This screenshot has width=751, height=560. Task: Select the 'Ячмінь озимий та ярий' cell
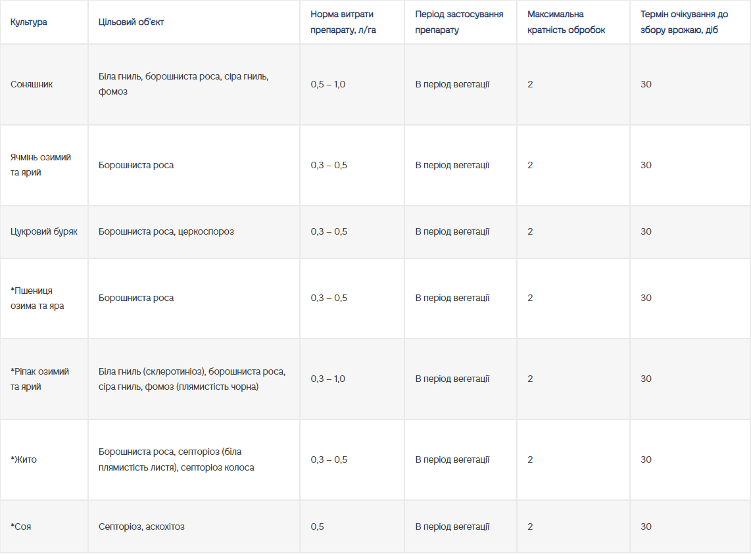(41, 165)
